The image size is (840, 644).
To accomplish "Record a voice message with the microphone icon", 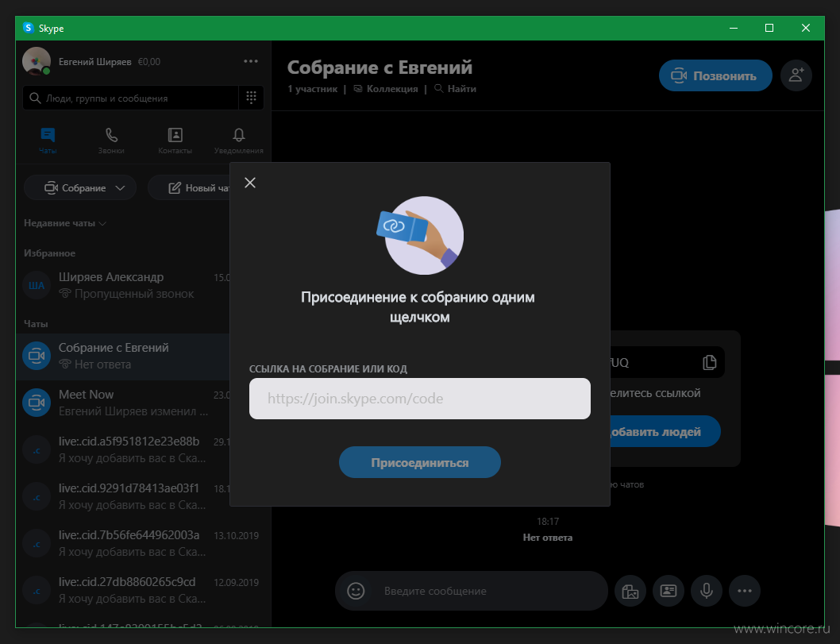I will (x=707, y=591).
